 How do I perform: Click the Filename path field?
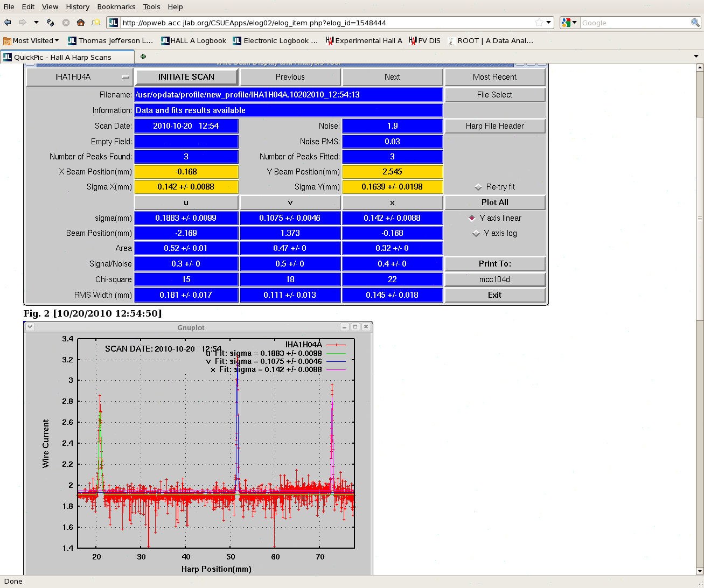click(289, 95)
